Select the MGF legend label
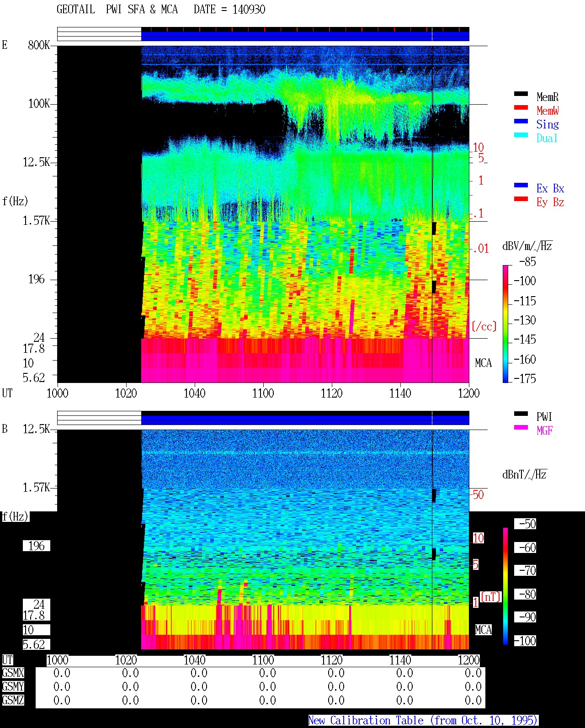Viewport: 585px width, 728px height. tap(545, 430)
